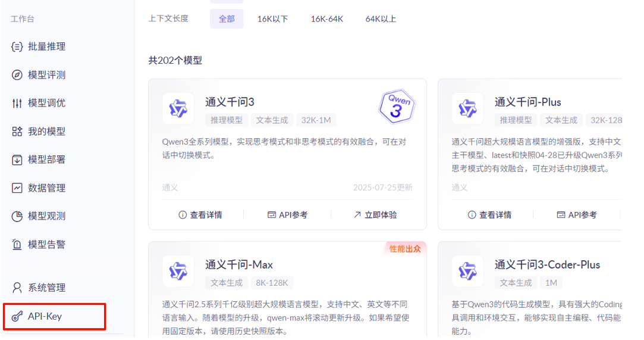
Task: Filter by 16K-64K context length
Action: 327,19
